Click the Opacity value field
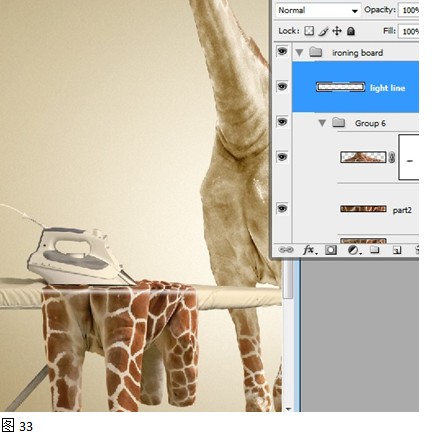The width and height of the screenshot is (435, 436). coord(409,10)
